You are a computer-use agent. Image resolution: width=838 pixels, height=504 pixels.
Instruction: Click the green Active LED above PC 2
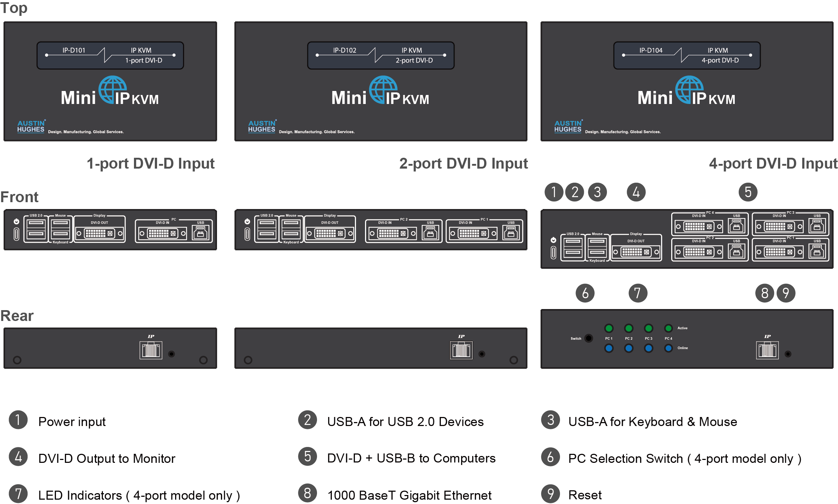[629, 328]
